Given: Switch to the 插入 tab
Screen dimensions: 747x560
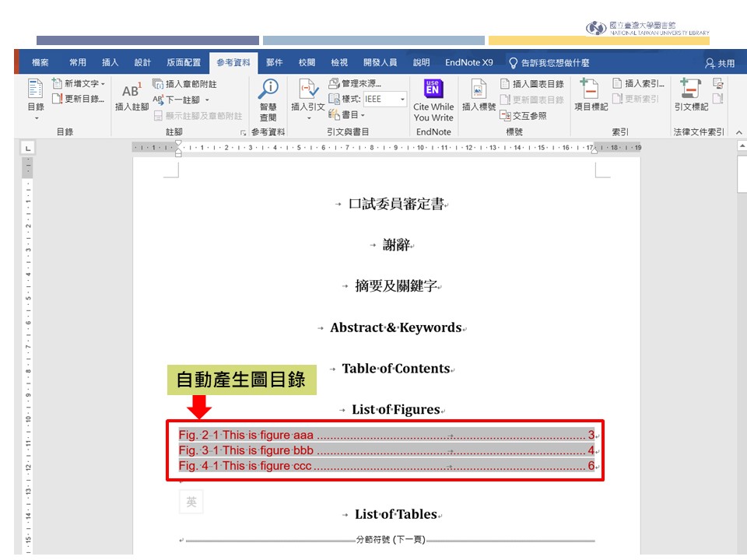Looking at the screenshot, I should 110,62.
